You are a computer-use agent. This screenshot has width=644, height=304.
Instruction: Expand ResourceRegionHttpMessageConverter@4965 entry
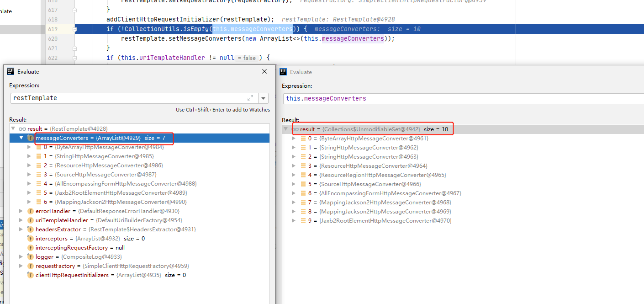(x=294, y=175)
